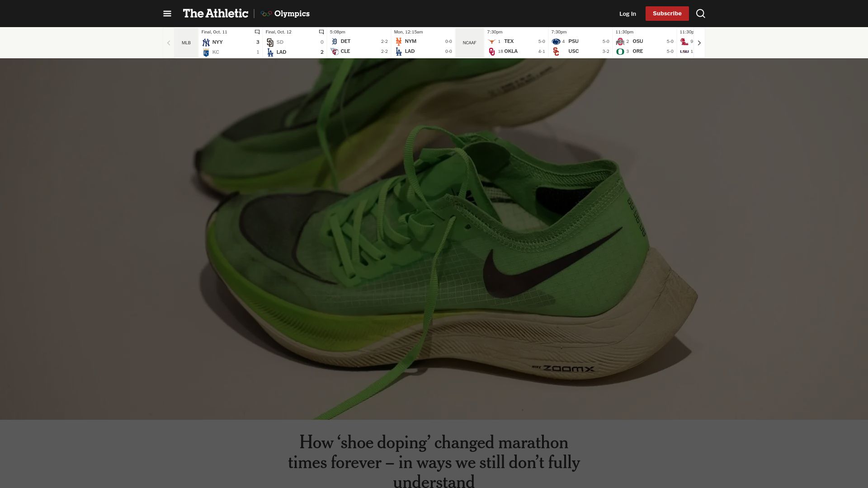Click the red Subscribe button
The height and width of the screenshot is (488, 868).
point(667,14)
